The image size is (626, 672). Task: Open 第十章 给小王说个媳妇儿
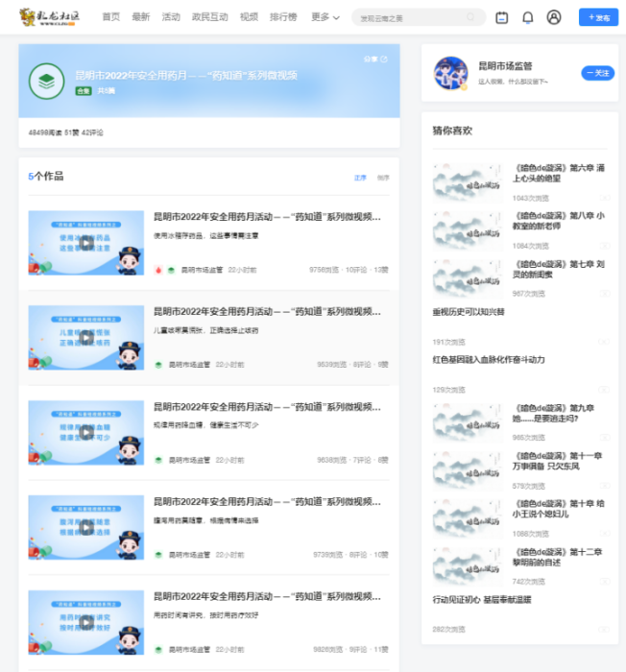558,508
